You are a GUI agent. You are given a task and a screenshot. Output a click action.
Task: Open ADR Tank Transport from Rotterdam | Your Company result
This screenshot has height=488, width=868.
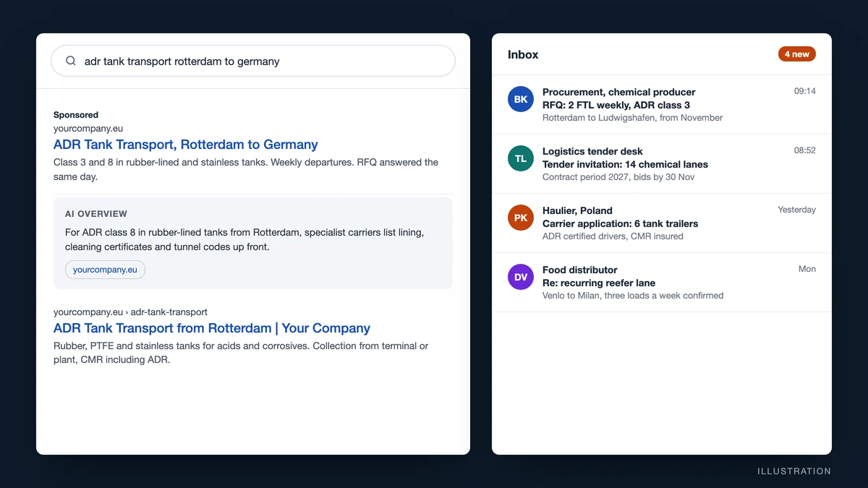coord(212,328)
